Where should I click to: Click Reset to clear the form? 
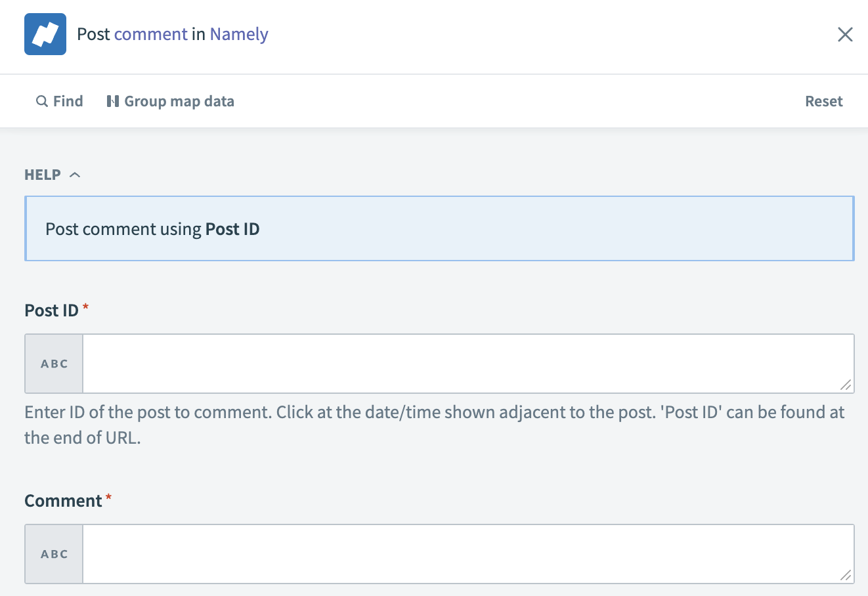click(823, 100)
